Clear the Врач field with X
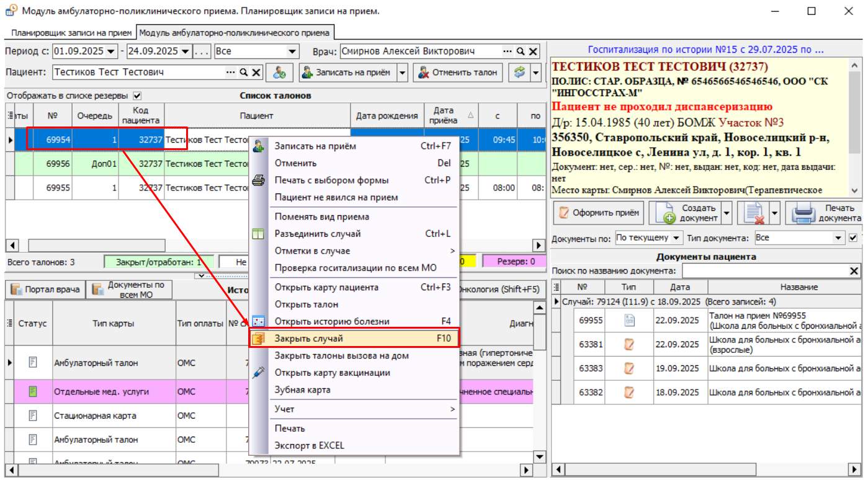 pyautogui.click(x=532, y=51)
